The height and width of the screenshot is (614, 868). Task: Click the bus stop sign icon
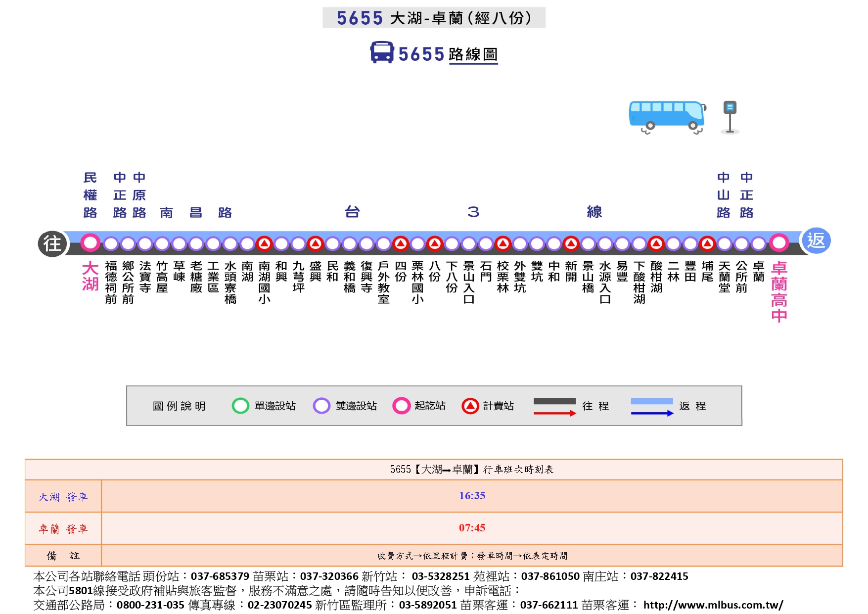[x=730, y=117]
